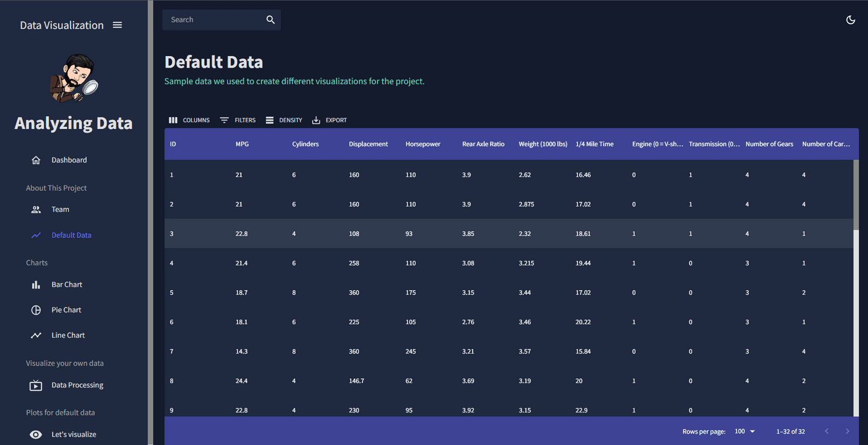Sort by the Cylinders column header
868x445 pixels.
[x=305, y=144]
